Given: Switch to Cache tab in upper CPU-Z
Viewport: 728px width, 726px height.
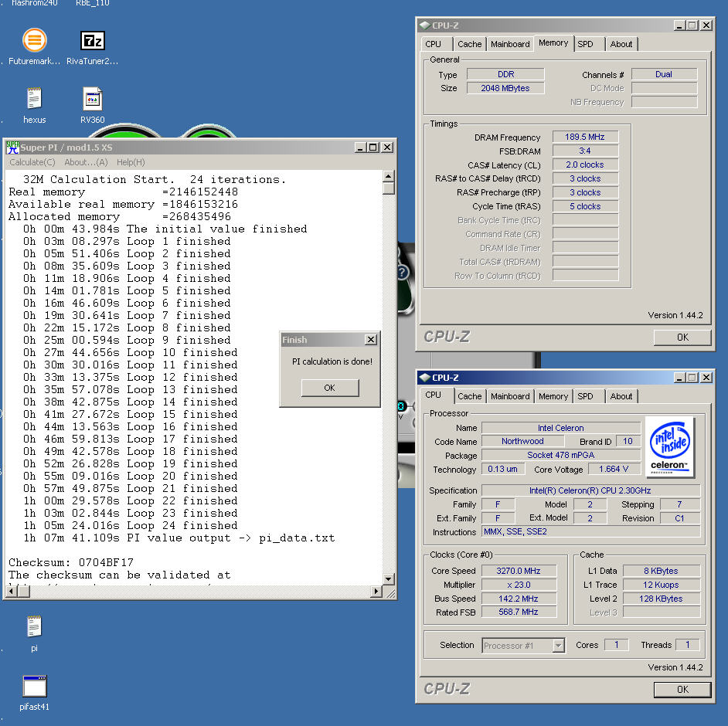Looking at the screenshot, I should coord(469,44).
